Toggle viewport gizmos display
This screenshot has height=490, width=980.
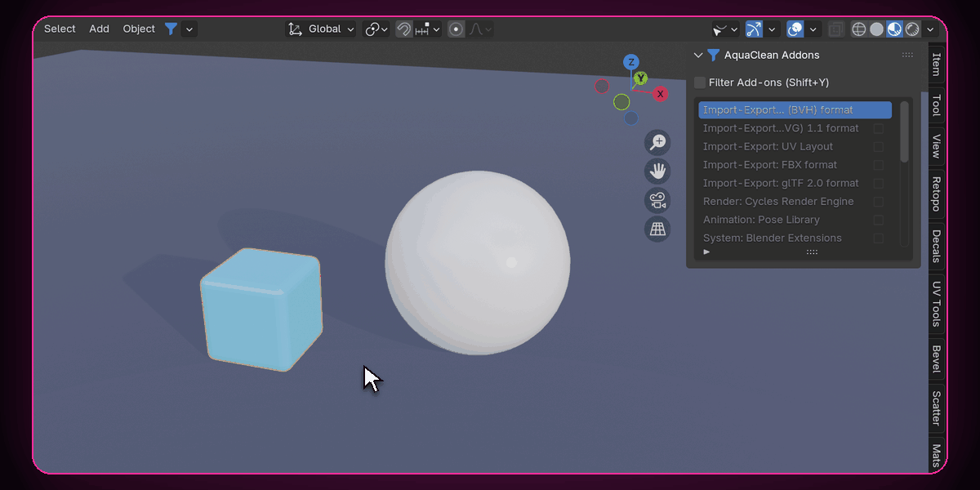point(754,29)
